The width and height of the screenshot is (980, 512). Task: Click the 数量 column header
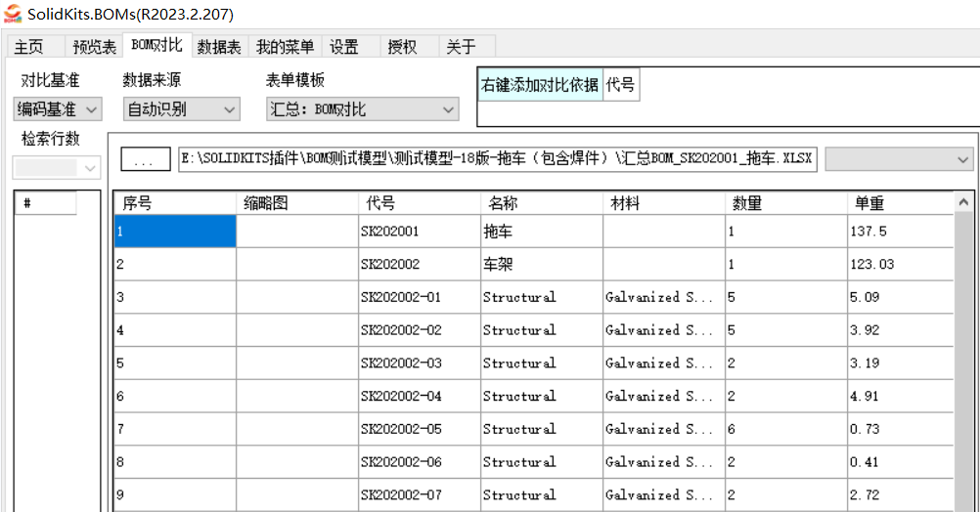(x=786, y=203)
